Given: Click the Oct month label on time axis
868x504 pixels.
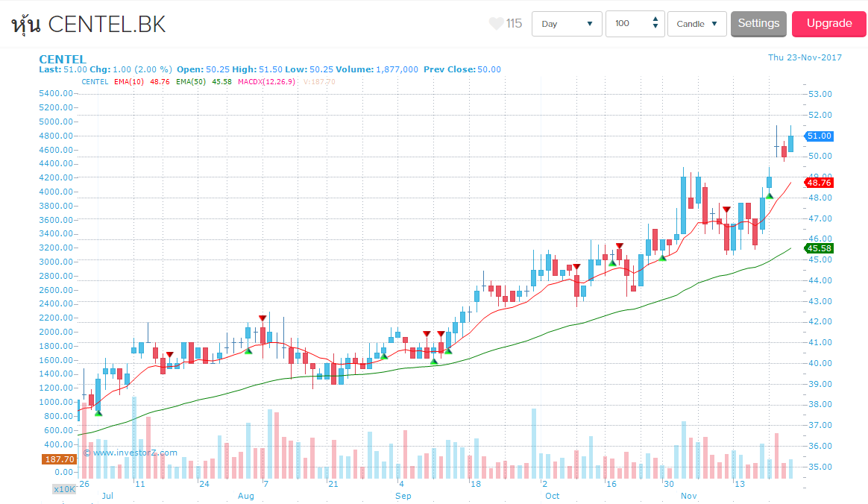Looking at the screenshot, I should pos(552,496).
